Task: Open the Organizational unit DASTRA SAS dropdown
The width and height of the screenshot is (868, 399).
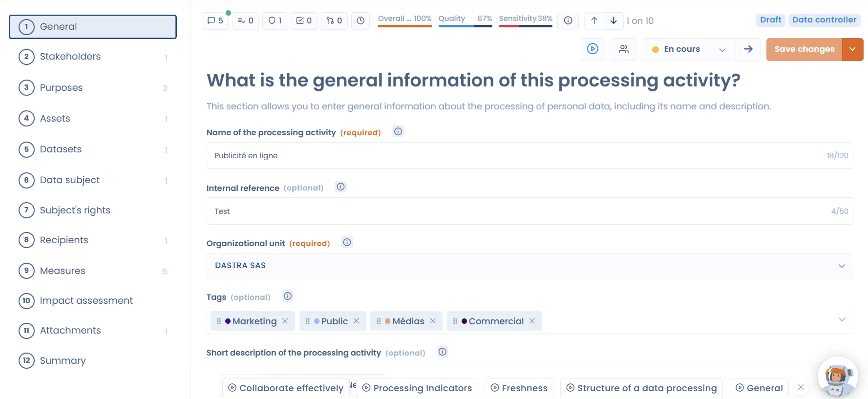Action: pyautogui.click(x=530, y=266)
